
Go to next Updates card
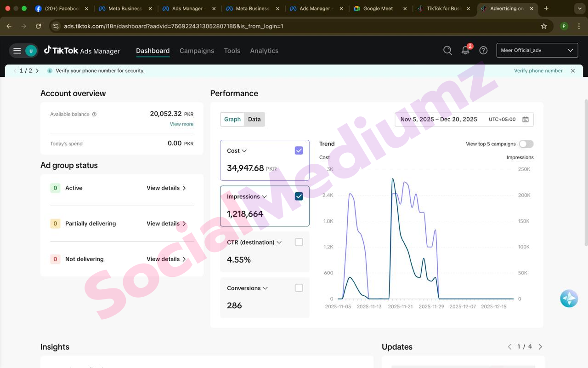tap(540, 347)
